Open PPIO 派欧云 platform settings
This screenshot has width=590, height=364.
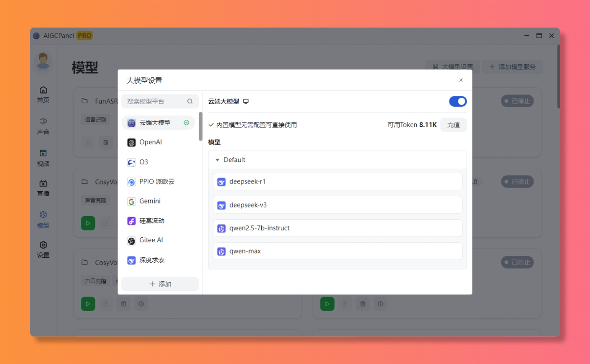156,182
